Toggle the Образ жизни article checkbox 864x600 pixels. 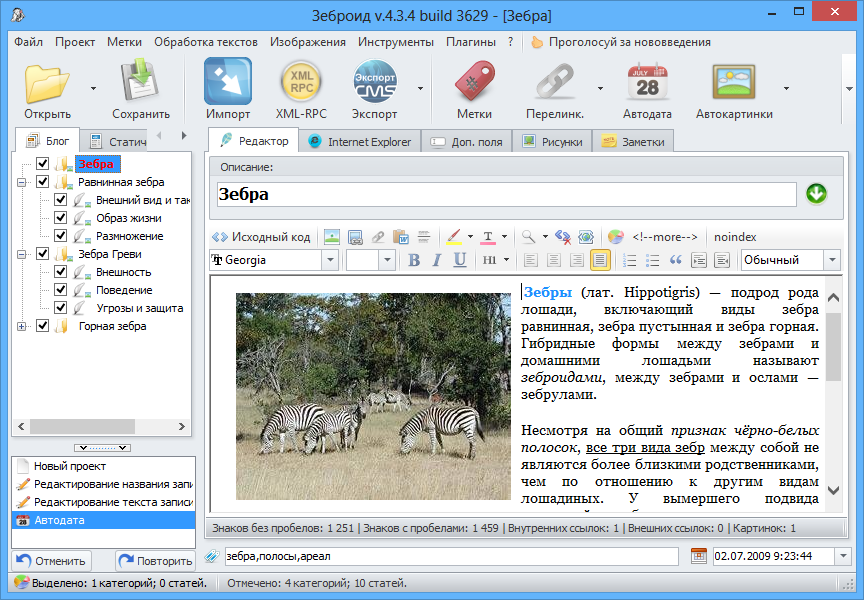61,218
